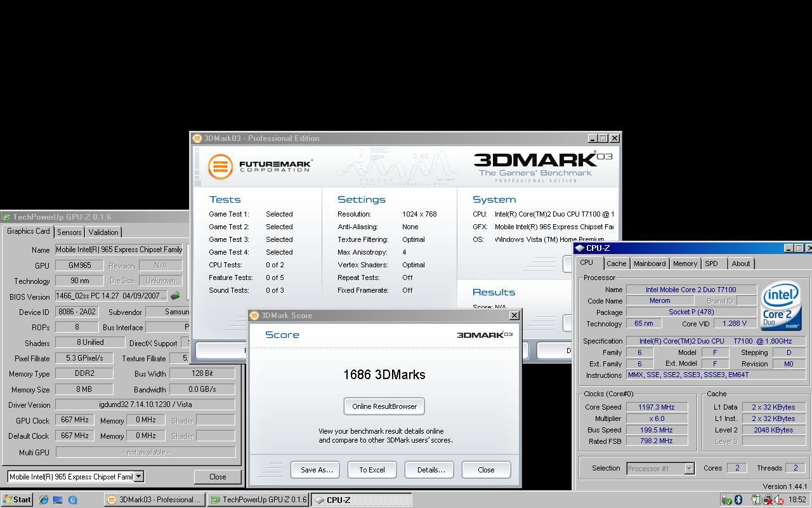The width and height of the screenshot is (812, 508).
Task: Click the taskbar clock showing 18:52
Action: pyautogui.click(x=797, y=500)
